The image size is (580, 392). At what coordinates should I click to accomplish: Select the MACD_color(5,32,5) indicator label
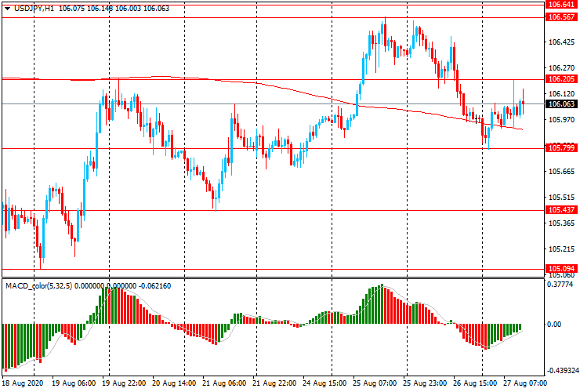coord(39,286)
